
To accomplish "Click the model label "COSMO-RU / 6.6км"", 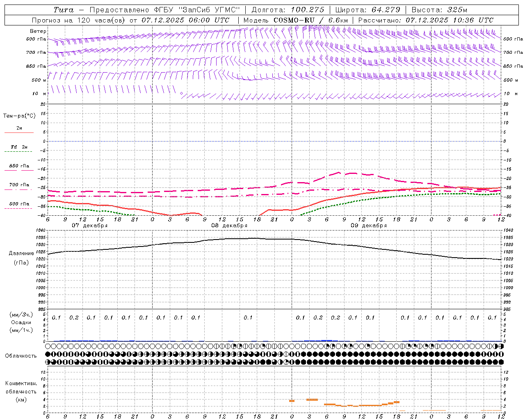I will point(310,20).
